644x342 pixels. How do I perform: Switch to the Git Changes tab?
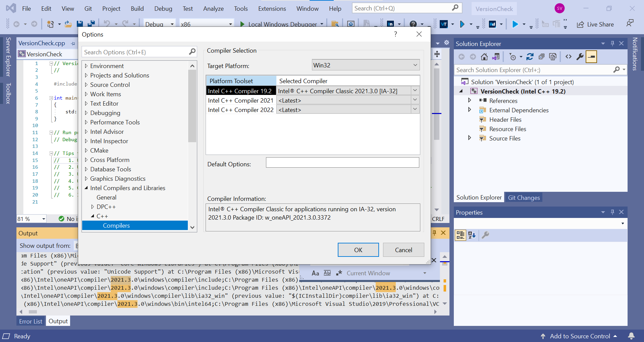click(524, 197)
